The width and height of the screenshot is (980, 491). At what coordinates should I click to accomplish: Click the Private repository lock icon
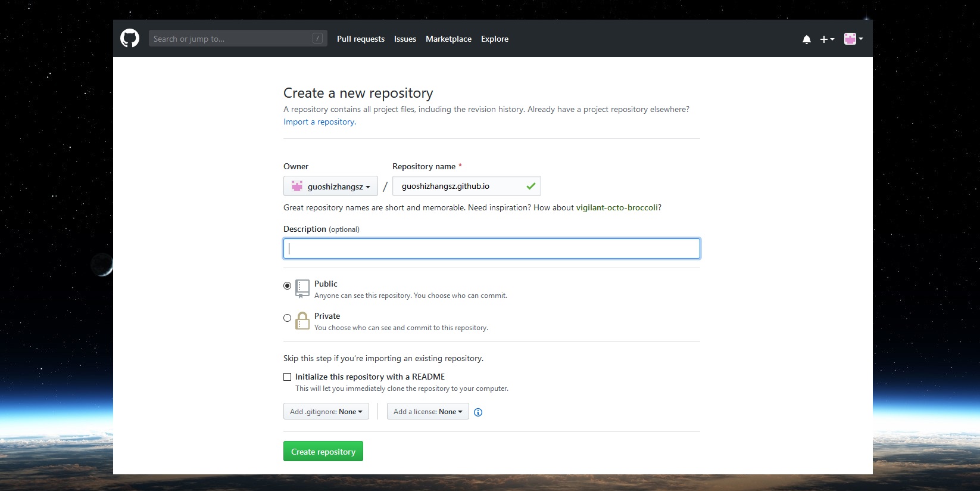(x=302, y=321)
